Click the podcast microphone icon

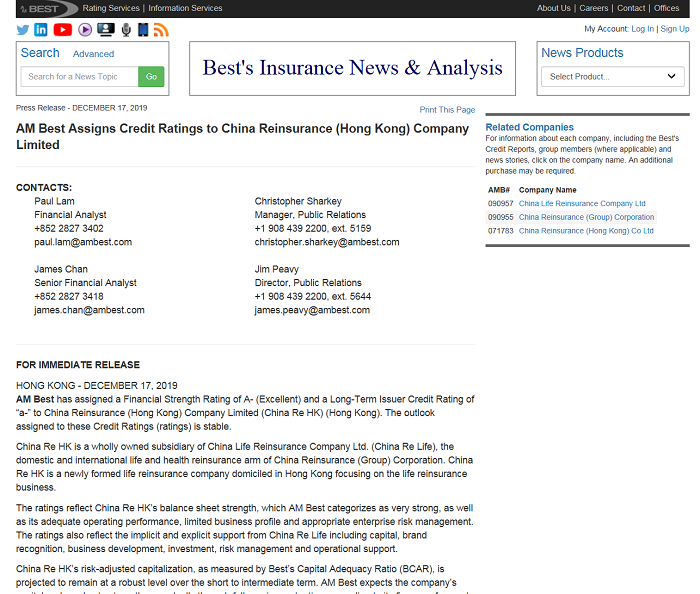(x=126, y=30)
